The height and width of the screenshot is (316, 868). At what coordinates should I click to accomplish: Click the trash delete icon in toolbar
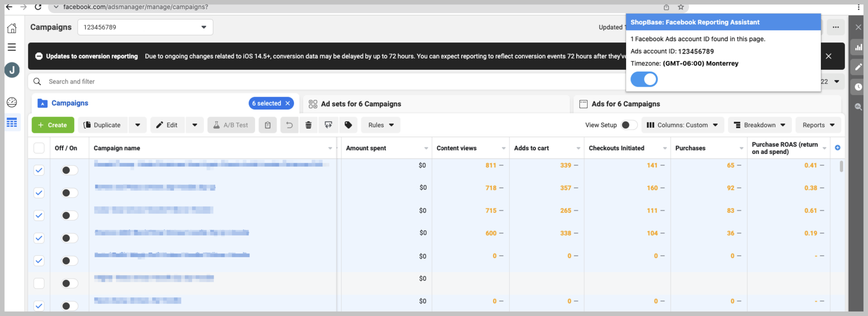tap(308, 125)
